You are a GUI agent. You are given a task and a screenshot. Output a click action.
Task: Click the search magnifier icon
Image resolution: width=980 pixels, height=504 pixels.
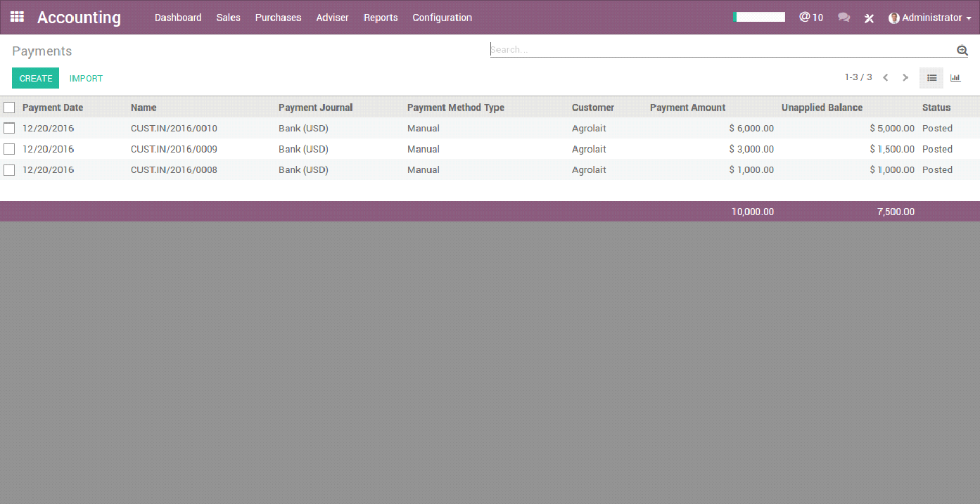(962, 50)
